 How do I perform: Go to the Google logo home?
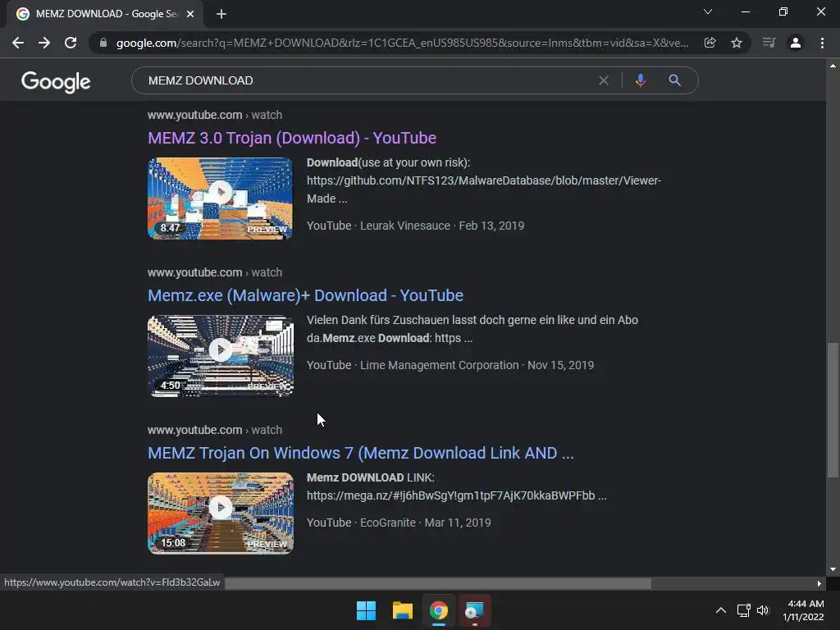pyautogui.click(x=56, y=81)
